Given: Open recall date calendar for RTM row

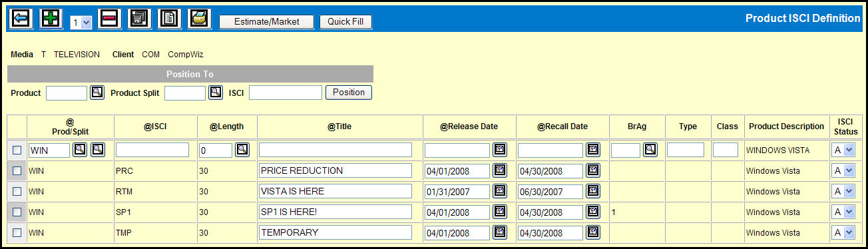Looking at the screenshot, I should click(x=593, y=191).
